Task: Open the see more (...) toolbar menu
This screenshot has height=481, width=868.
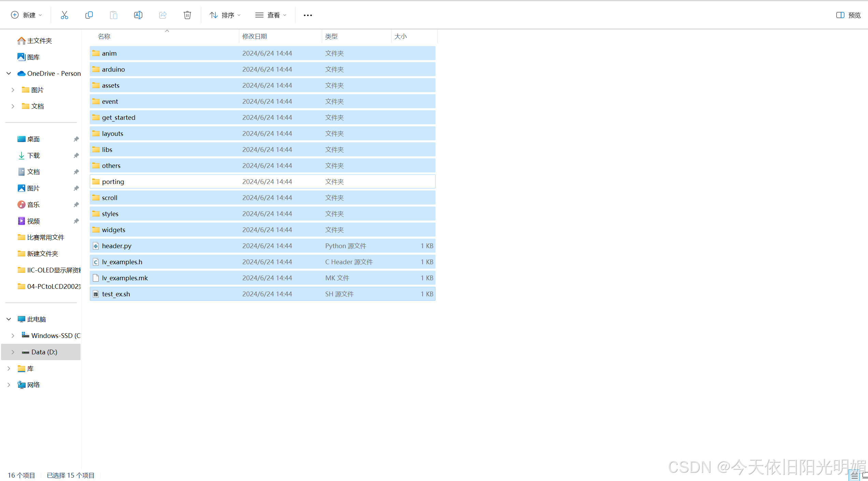Action: point(308,15)
